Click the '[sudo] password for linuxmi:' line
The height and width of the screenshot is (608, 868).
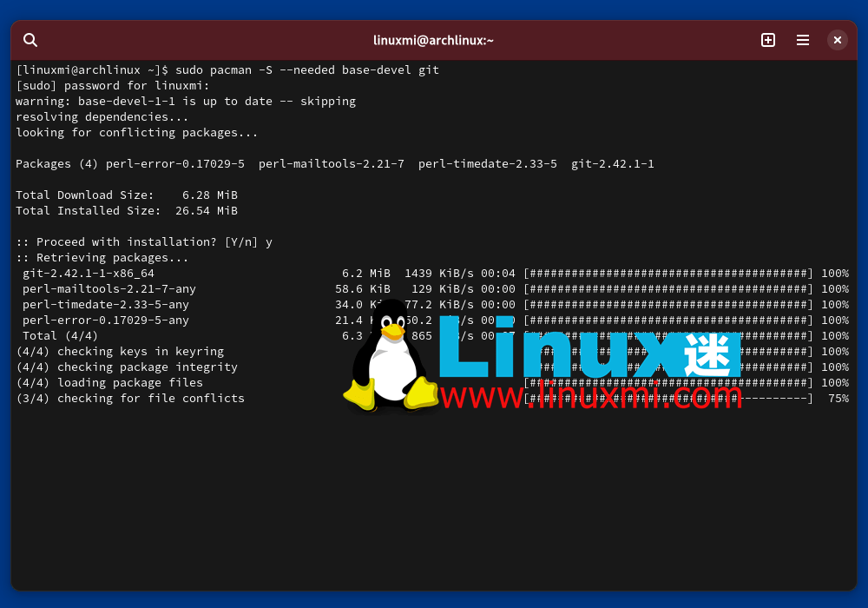coord(112,86)
